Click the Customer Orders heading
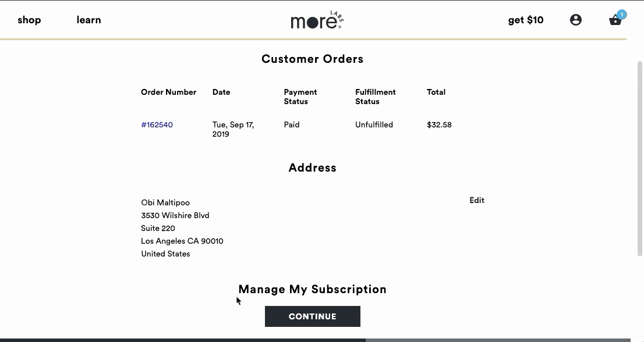 pyautogui.click(x=312, y=59)
